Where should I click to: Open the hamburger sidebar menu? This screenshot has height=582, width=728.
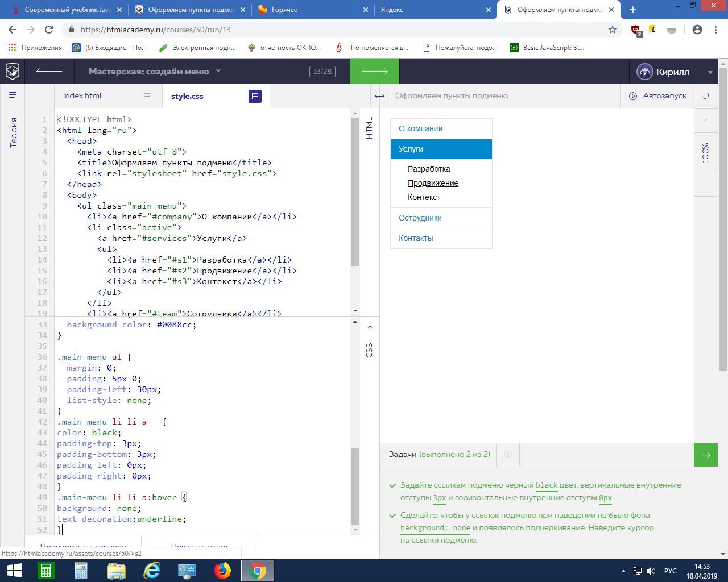click(x=13, y=95)
